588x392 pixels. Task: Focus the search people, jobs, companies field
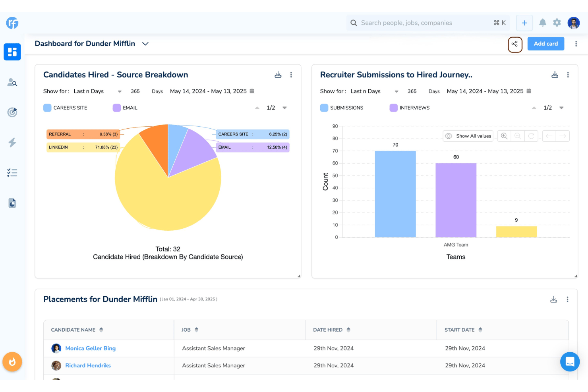click(x=427, y=23)
